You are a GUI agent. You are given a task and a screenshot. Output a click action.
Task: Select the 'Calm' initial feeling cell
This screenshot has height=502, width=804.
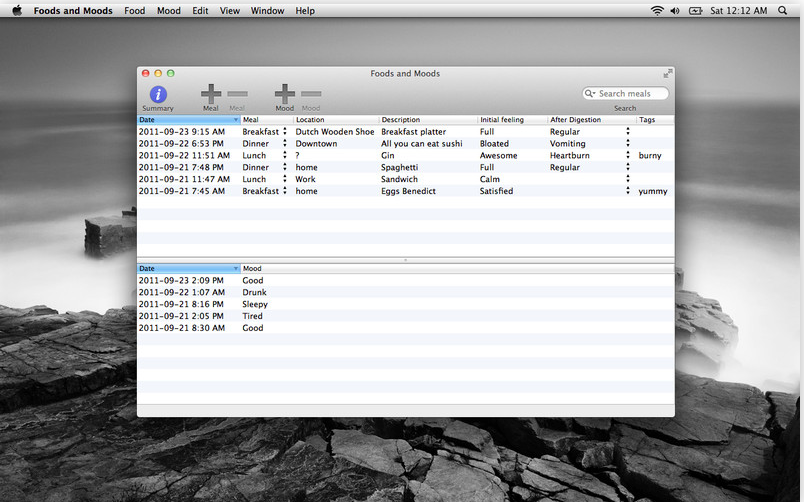490,178
